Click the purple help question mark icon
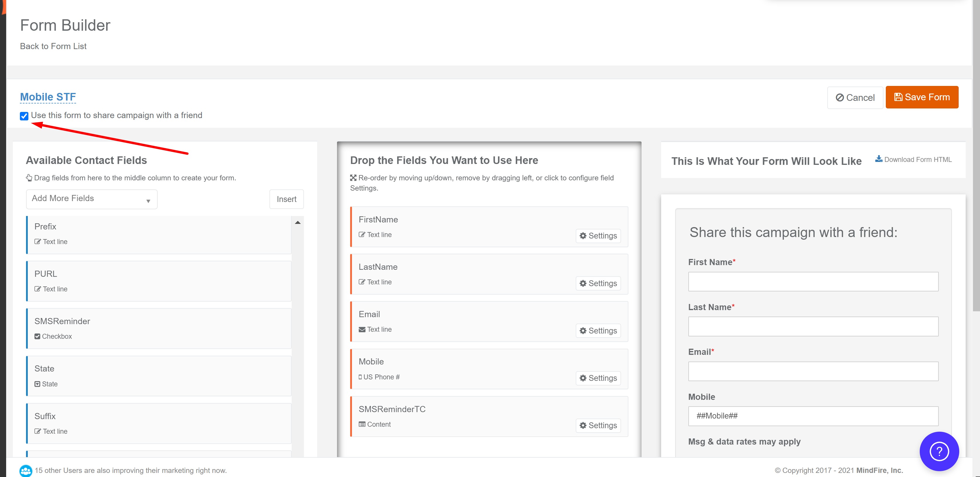Image resolution: width=980 pixels, height=477 pixels. 939,451
